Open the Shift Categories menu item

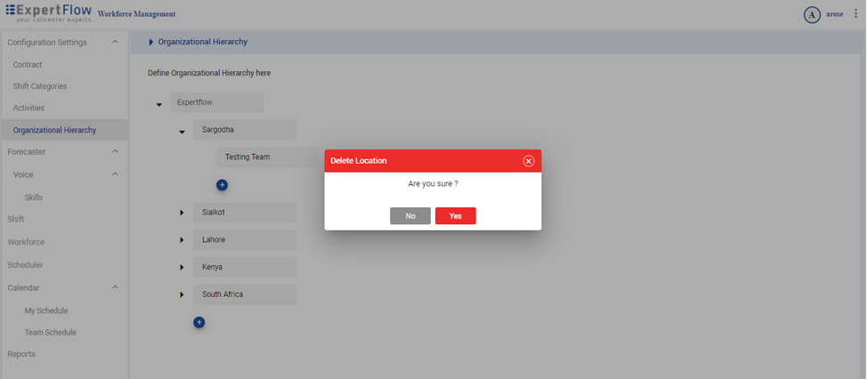40,86
